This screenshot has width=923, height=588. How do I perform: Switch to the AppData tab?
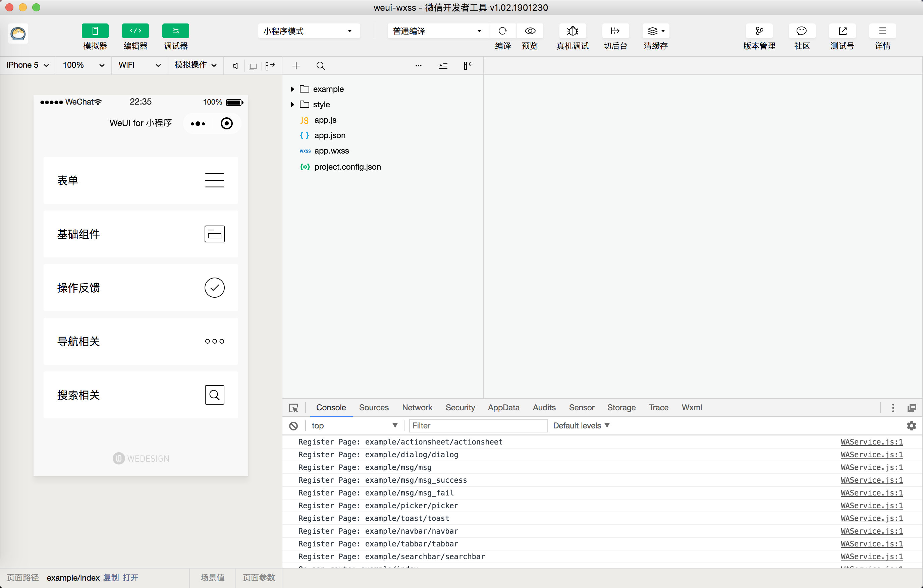(503, 408)
